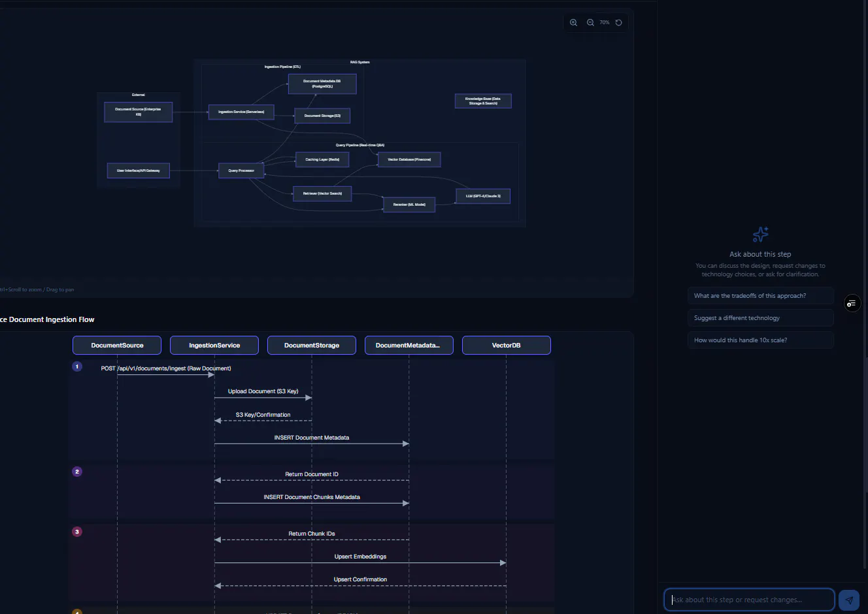Choose 'Suggest a different technology' suggestion
The width and height of the screenshot is (868, 614).
[760, 318]
